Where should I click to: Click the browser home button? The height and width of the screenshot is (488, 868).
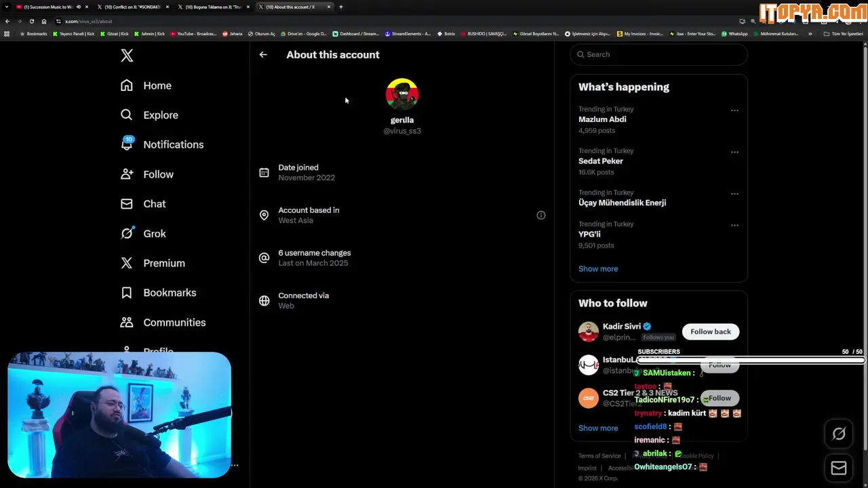tap(44, 21)
